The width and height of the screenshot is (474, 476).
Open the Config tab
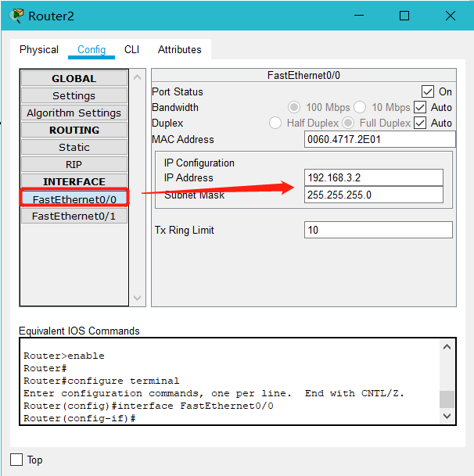coord(92,49)
